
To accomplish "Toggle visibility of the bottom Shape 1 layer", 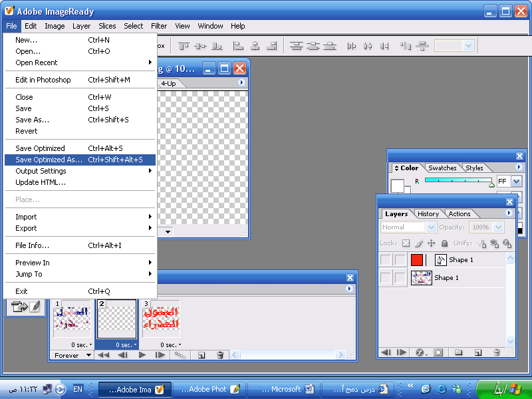I will point(385,278).
